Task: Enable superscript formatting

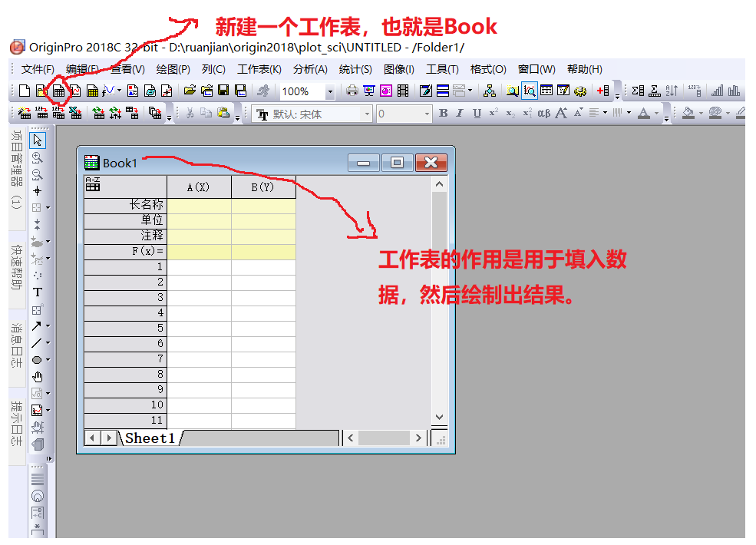Action: click(x=494, y=112)
